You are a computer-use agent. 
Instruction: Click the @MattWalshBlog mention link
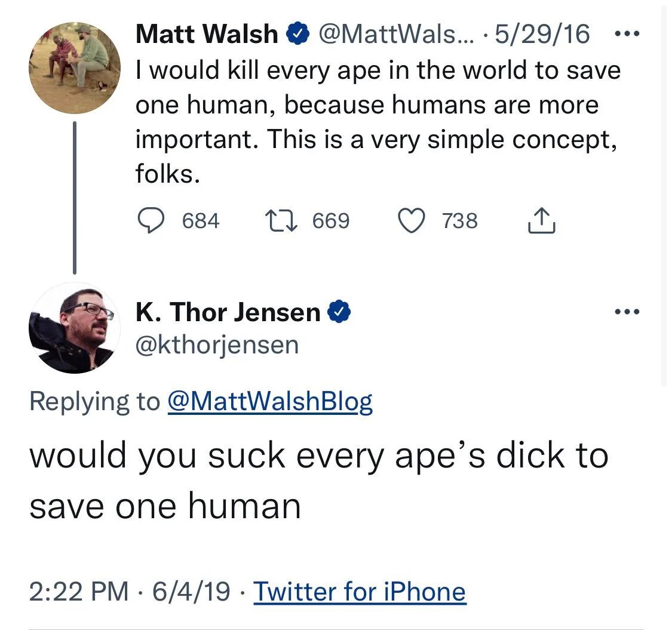270,402
